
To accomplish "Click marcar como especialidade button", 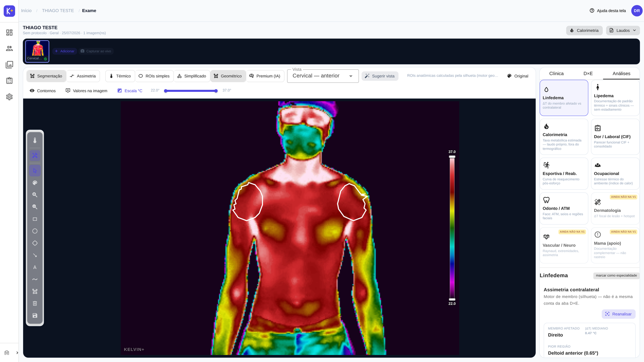I will tap(616, 276).
